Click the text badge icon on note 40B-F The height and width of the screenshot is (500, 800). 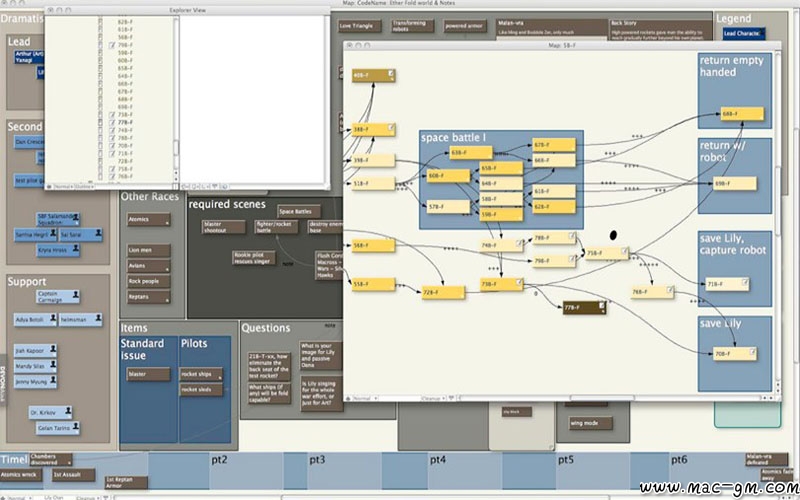391,73
